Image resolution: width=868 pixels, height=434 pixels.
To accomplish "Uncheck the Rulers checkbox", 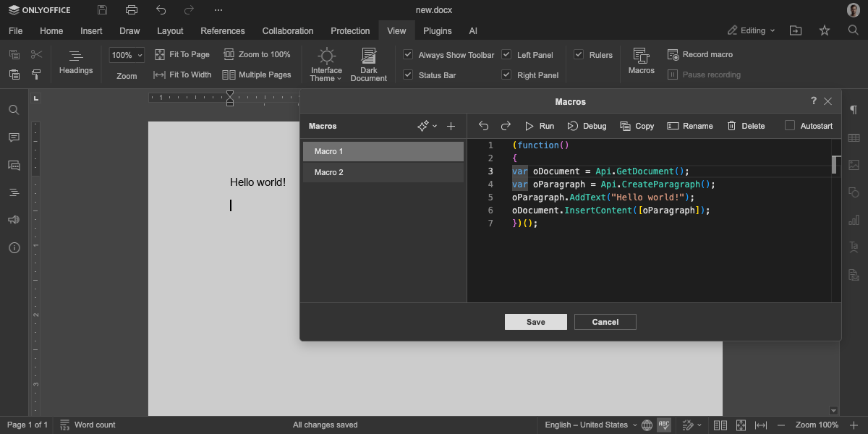I will coord(579,54).
